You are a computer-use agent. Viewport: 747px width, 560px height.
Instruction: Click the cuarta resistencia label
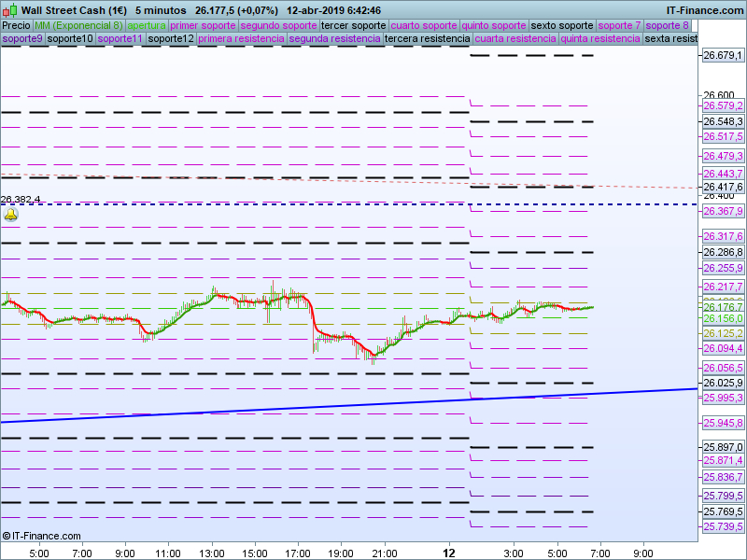(515, 38)
